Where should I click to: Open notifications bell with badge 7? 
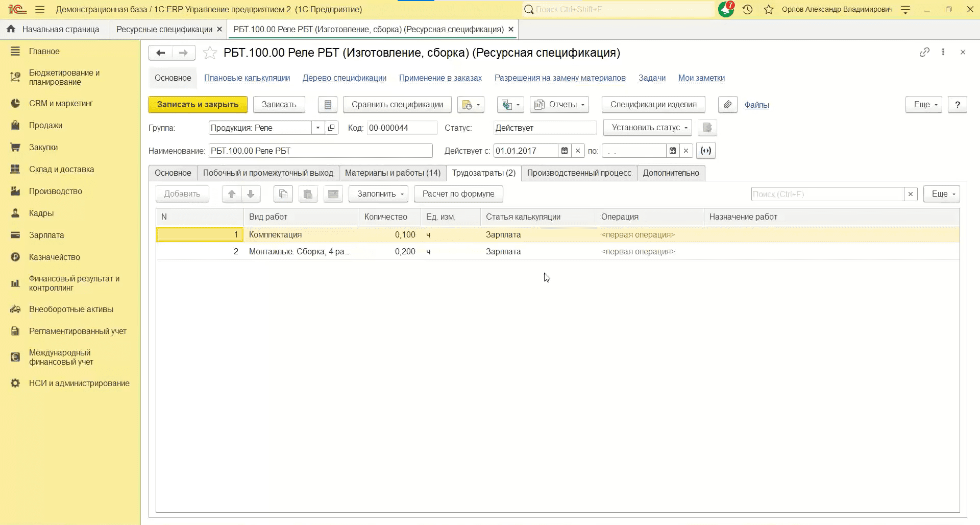tap(726, 9)
